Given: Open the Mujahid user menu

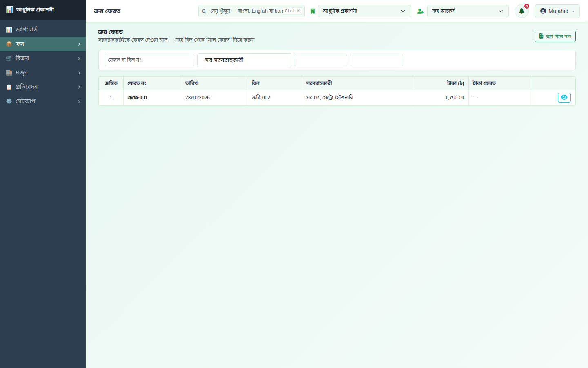Looking at the screenshot, I should (557, 11).
